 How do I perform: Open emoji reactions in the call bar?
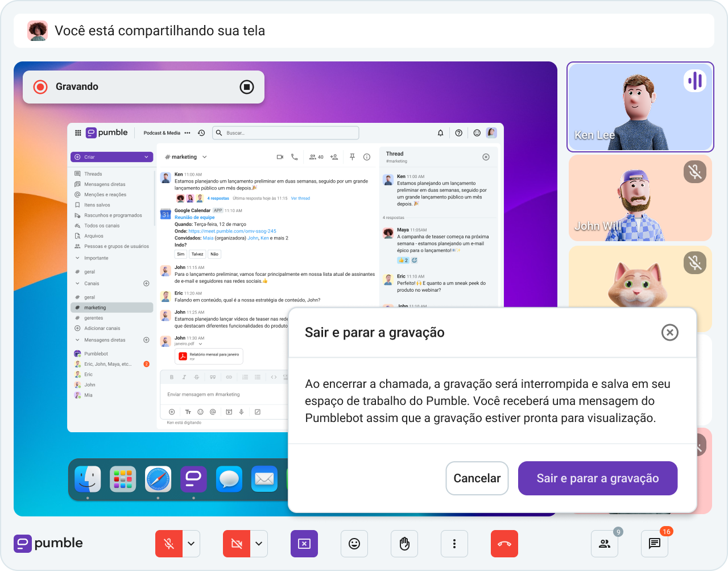[354, 543]
